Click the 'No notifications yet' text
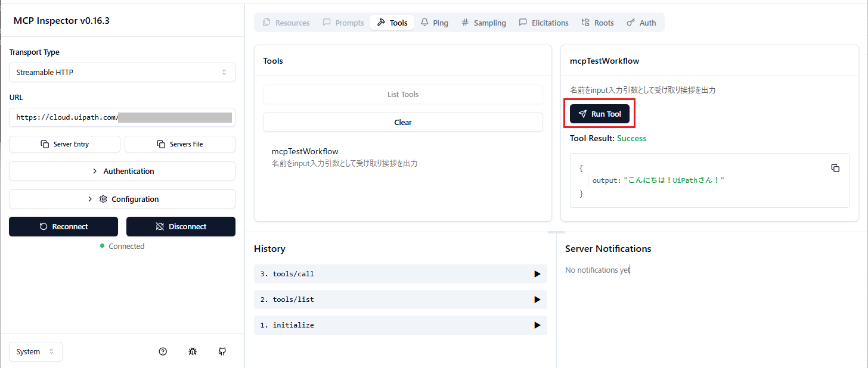 [597, 270]
